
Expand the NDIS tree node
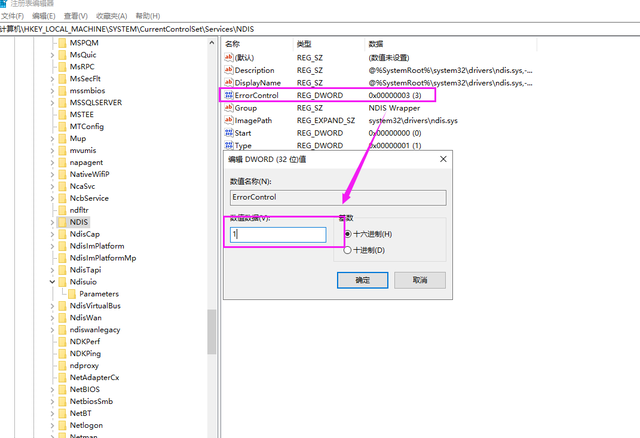52,222
